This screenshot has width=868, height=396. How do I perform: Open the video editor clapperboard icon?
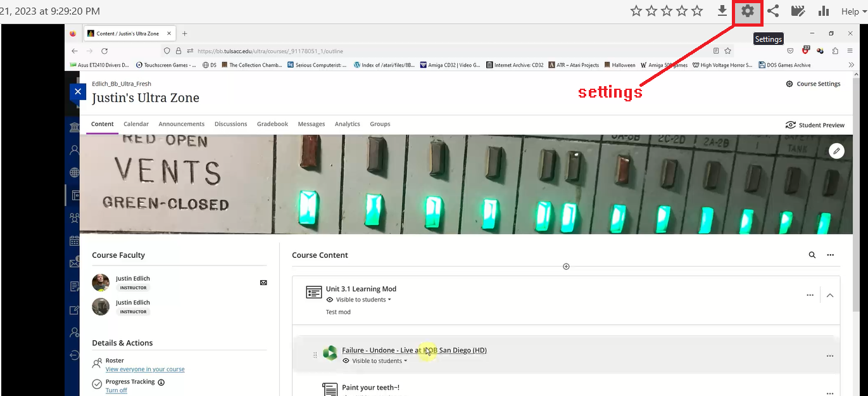click(x=798, y=11)
